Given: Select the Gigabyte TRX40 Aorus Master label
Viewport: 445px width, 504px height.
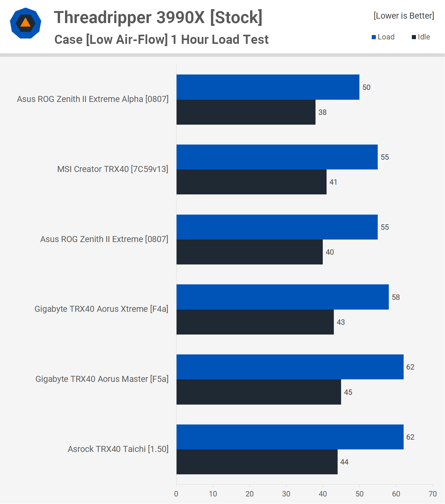Looking at the screenshot, I should (102, 379).
